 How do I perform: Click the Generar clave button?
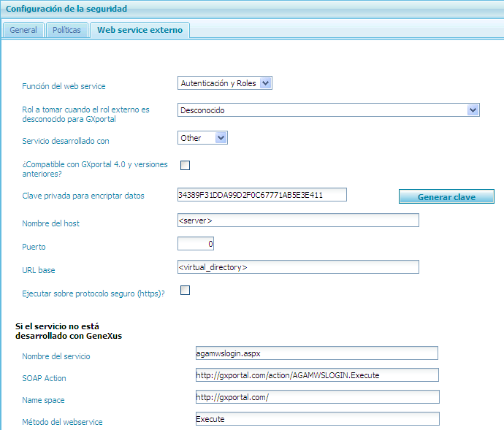(x=446, y=197)
